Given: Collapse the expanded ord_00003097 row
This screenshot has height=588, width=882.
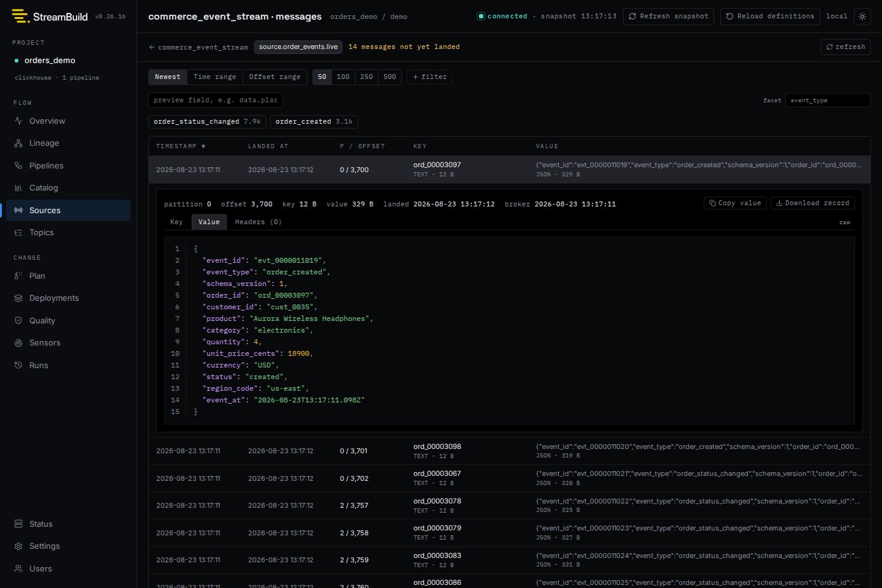Looking at the screenshot, I should tap(509, 169).
